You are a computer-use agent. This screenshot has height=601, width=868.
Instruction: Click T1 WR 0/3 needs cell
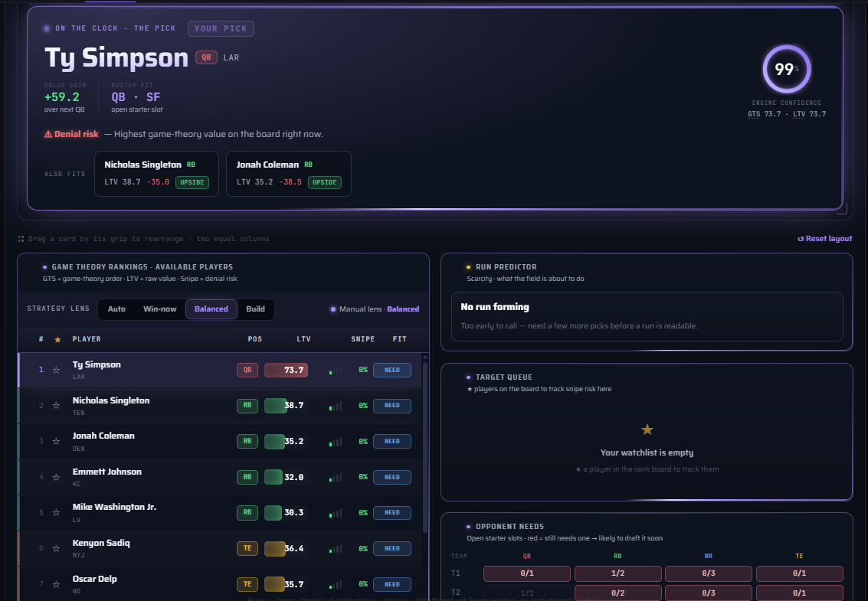[709, 573]
